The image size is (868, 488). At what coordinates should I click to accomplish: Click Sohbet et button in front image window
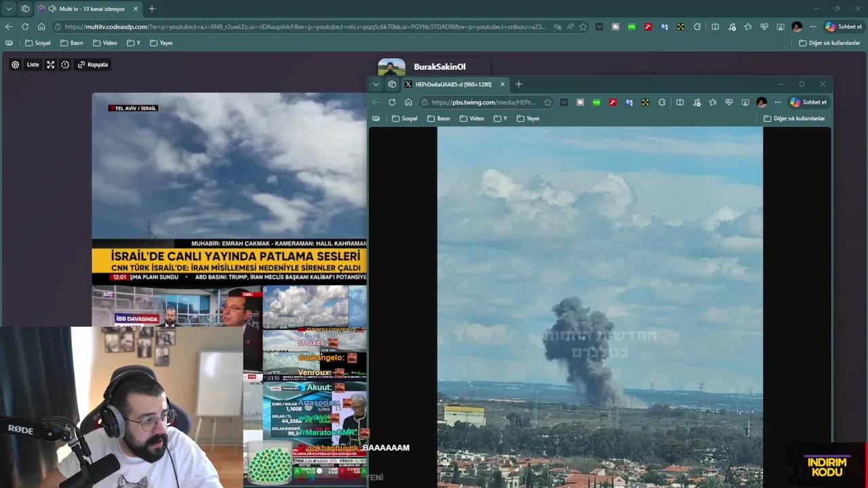pyautogui.click(x=808, y=102)
